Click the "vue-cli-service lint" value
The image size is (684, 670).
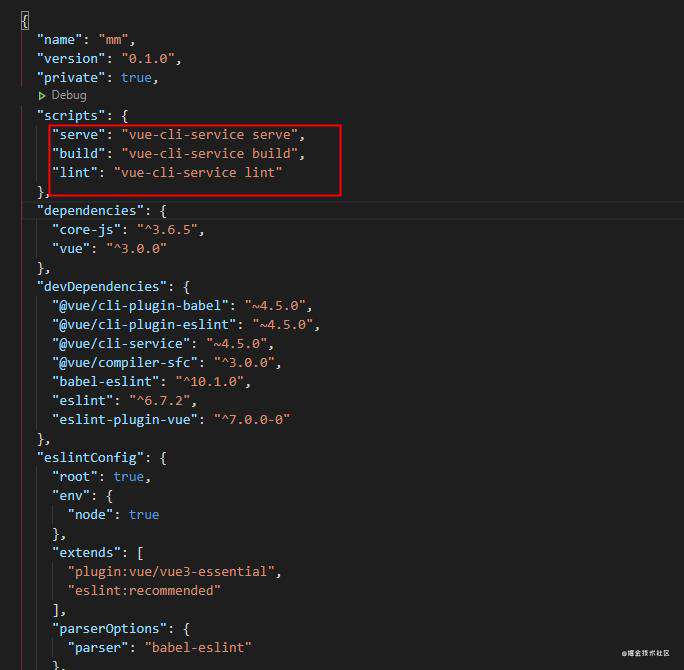point(198,173)
